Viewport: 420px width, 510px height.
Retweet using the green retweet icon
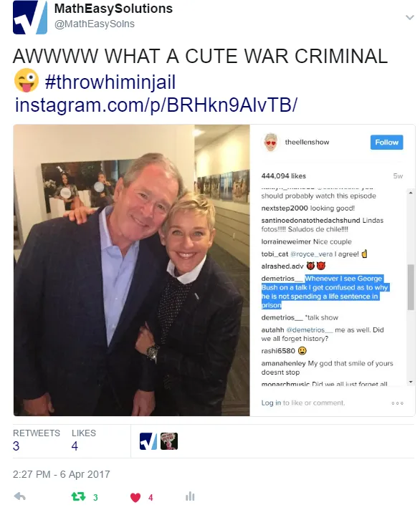tap(78, 496)
